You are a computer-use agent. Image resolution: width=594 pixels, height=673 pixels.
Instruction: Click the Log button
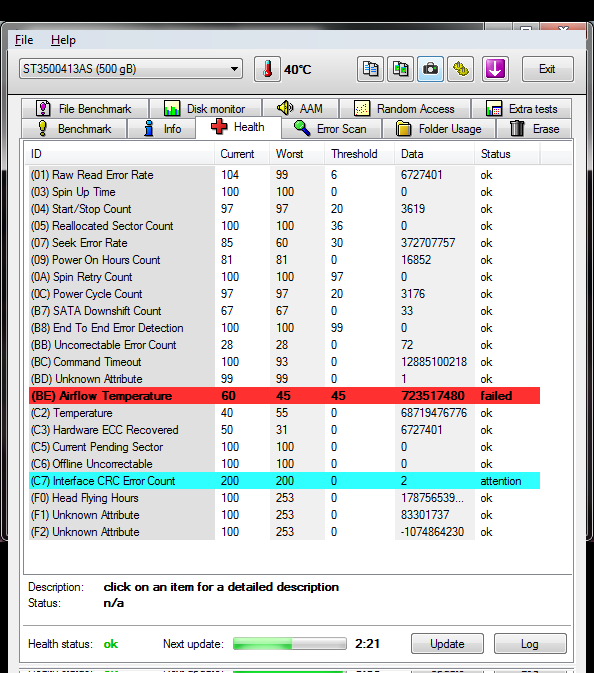530,643
